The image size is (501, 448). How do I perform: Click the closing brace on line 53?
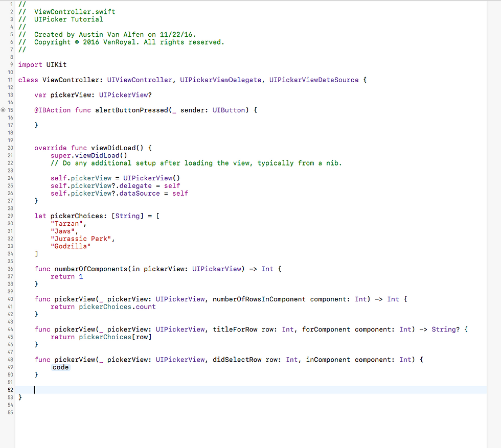click(20, 397)
